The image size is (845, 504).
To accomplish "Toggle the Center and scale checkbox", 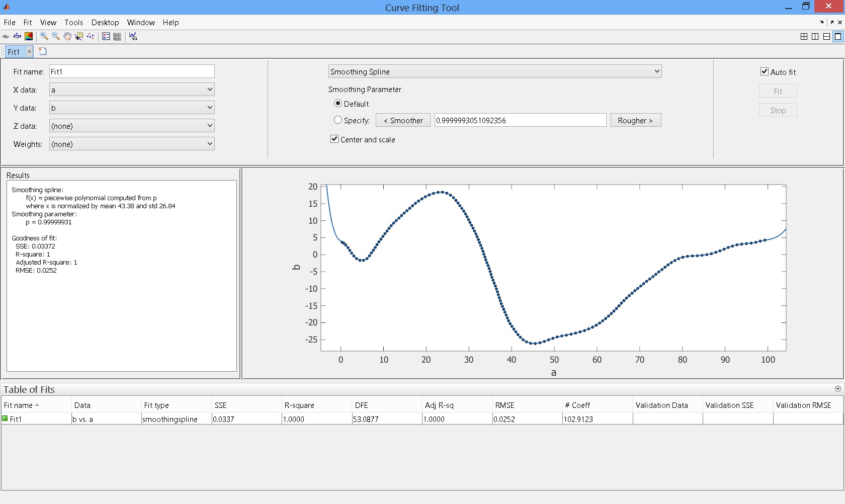I will [334, 139].
